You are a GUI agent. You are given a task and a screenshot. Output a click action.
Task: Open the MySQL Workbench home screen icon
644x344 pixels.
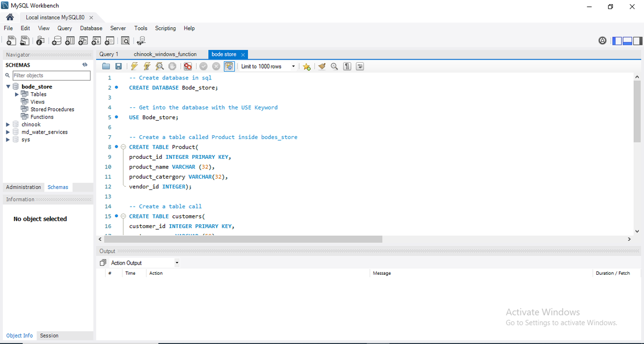click(9, 17)
